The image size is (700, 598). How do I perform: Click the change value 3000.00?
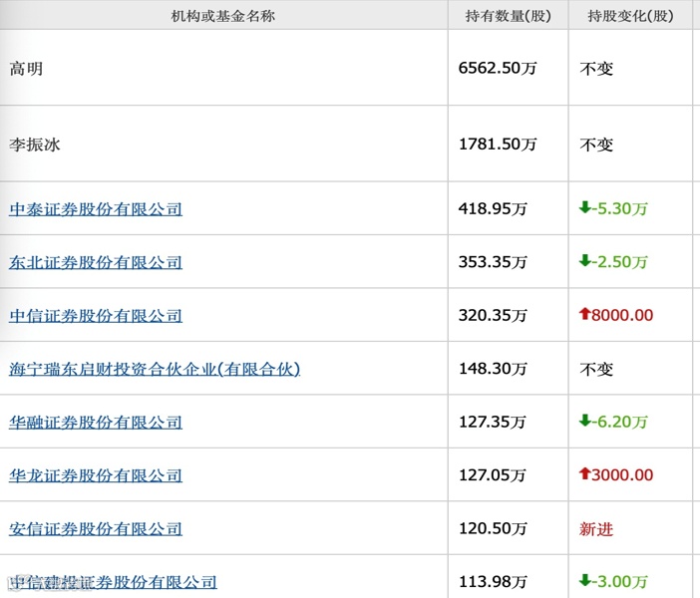tap(622, 474)
